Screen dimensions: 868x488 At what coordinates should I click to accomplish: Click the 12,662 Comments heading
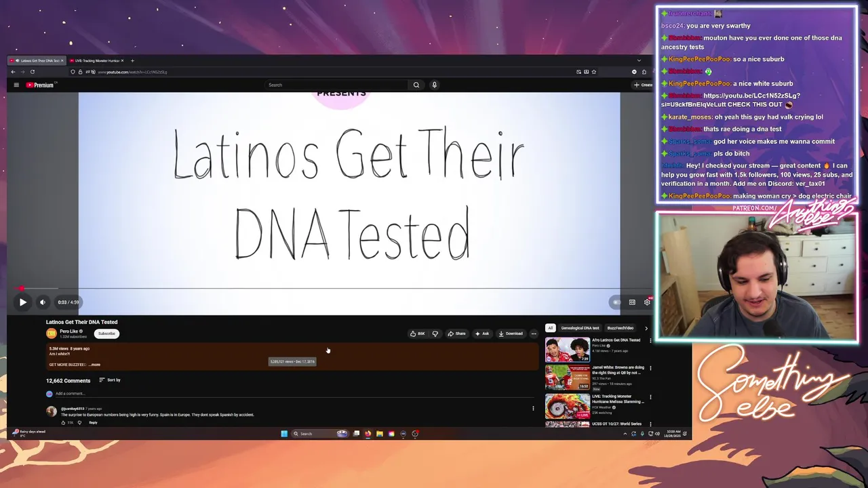(x=68, y=380)
